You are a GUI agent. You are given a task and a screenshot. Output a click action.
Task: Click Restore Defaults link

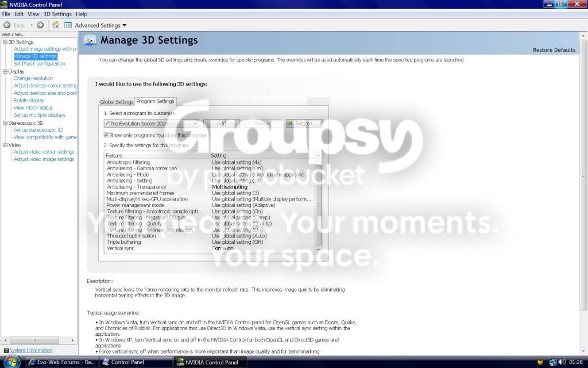[x=554, y=50]
